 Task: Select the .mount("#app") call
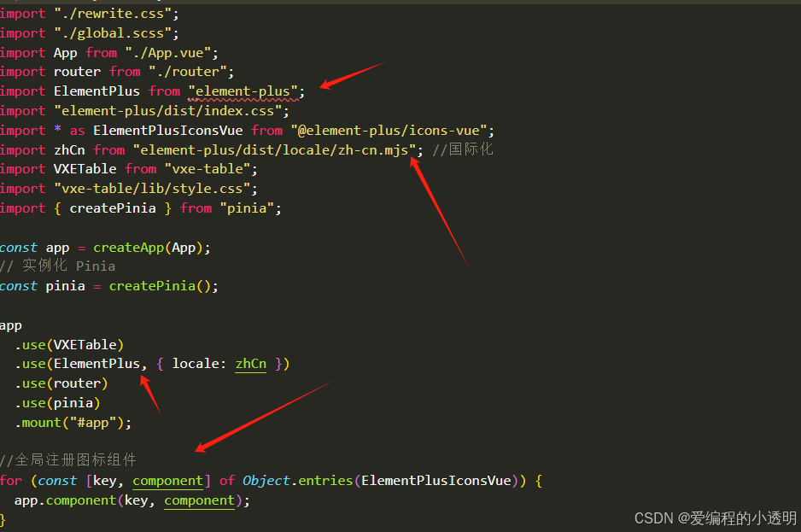(x=73, y=422)
